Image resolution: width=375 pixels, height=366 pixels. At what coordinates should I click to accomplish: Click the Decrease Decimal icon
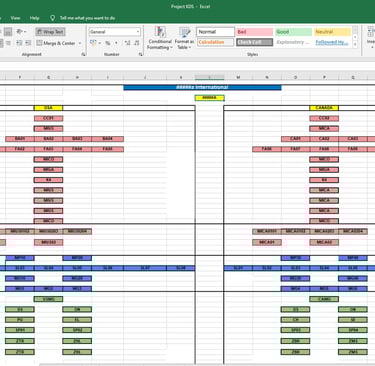click(136, 43)
